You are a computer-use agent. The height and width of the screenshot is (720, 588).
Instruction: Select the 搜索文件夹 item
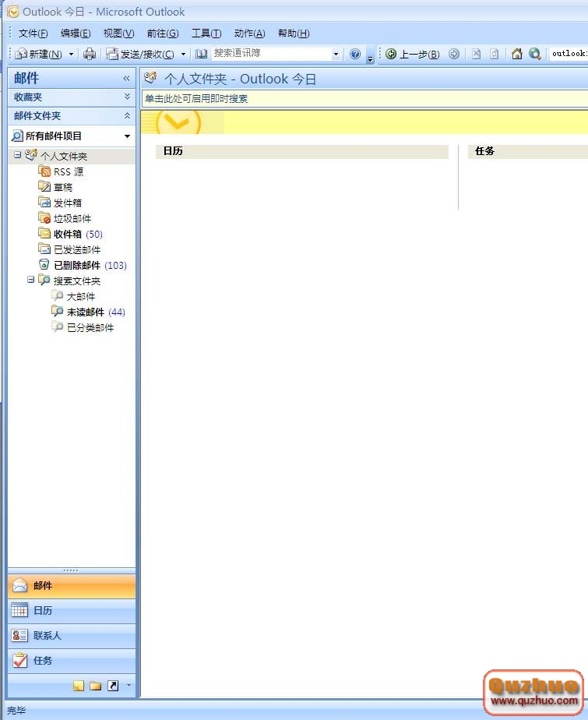(x=76, y=281)
